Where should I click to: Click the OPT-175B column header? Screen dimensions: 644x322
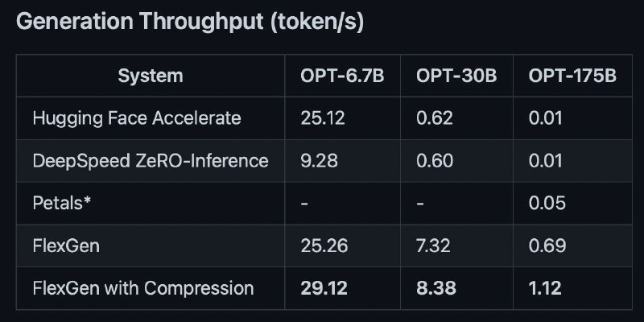tap(572, 76)
